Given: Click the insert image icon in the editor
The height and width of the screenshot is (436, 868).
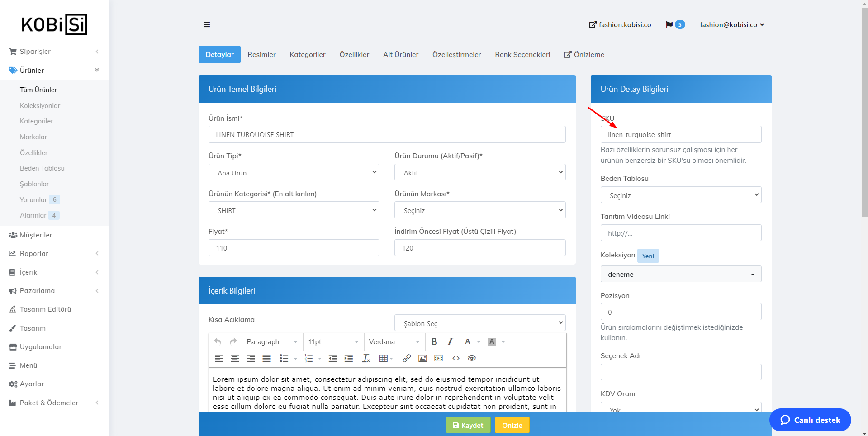Looking at the screenshot, I should coord(422,358).
